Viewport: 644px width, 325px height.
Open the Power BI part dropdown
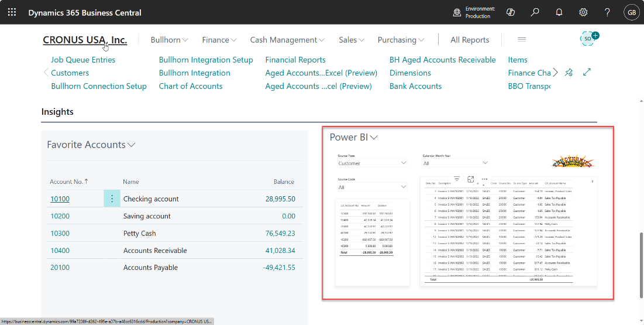click(354, 138)
